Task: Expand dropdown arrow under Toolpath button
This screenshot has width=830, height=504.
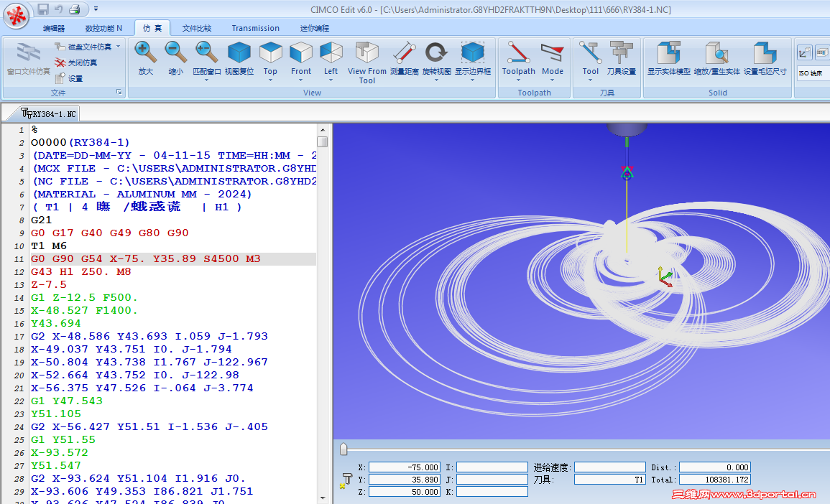Action: [518, 80]
